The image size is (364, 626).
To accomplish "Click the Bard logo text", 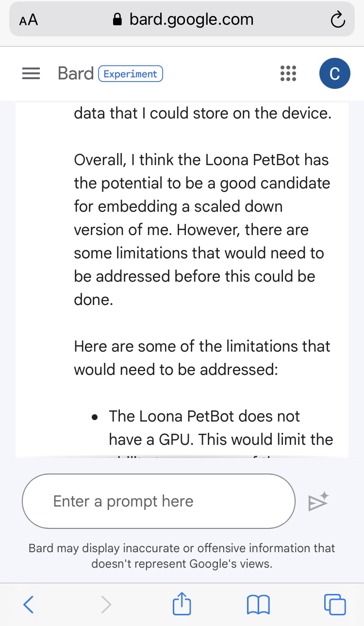I will 75,74.
